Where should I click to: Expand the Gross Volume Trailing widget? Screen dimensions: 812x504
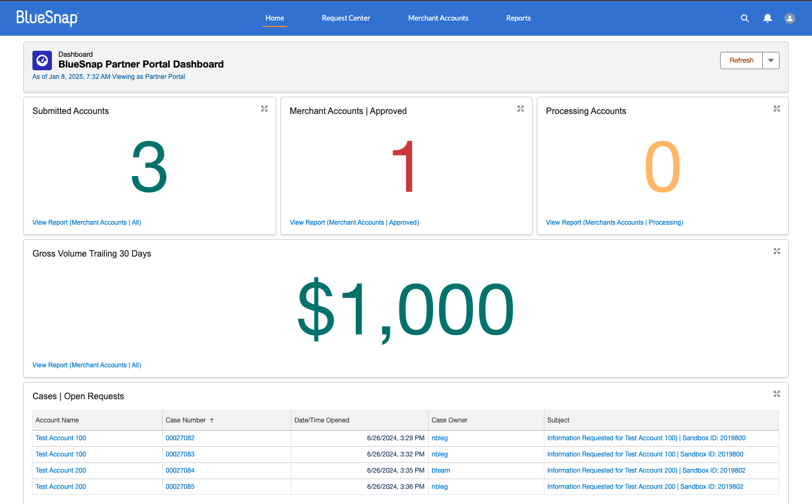(x=777, y=251)
